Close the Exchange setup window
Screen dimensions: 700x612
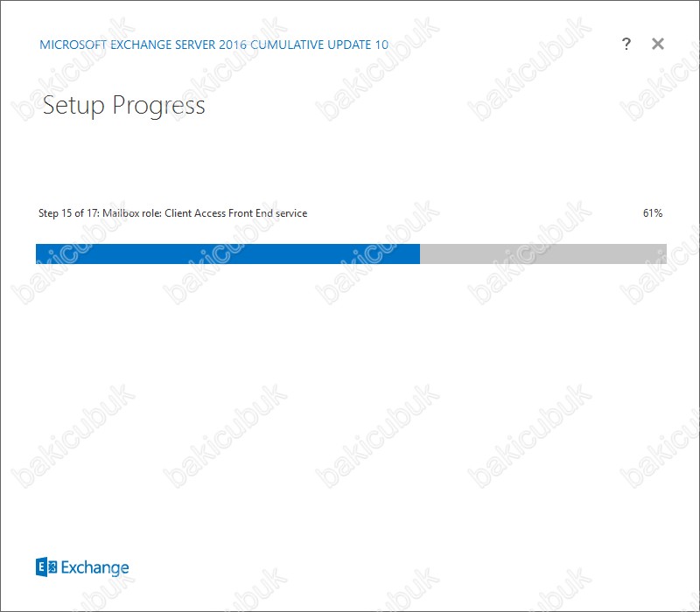pyautogui.click(x=658, y=44)
